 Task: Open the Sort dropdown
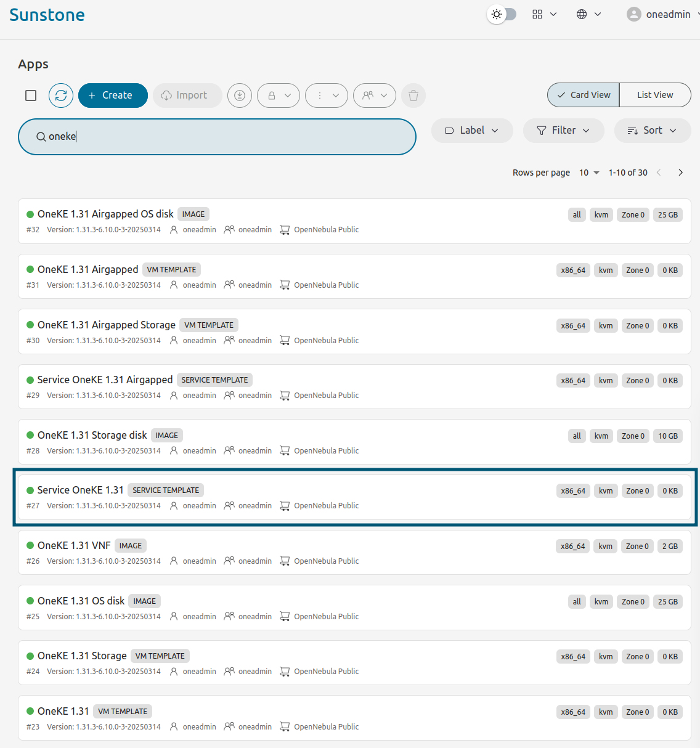[x=653, y=131]
